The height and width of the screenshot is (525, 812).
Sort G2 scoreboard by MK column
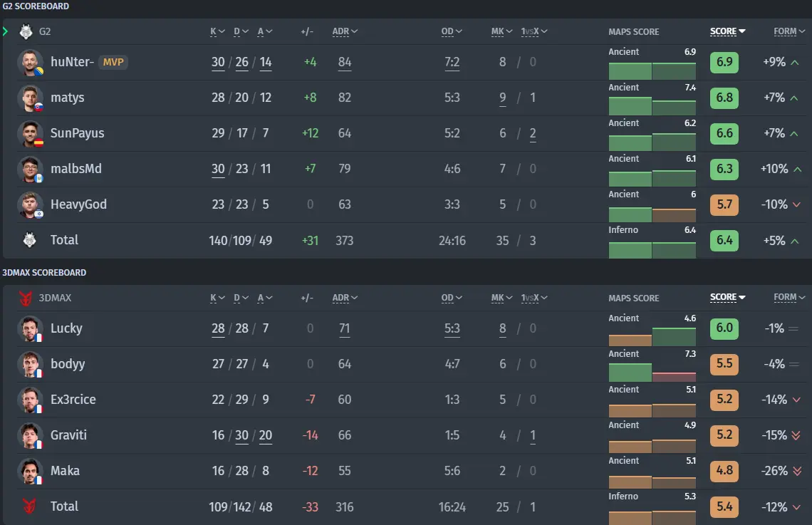click(x=502, y=31)
